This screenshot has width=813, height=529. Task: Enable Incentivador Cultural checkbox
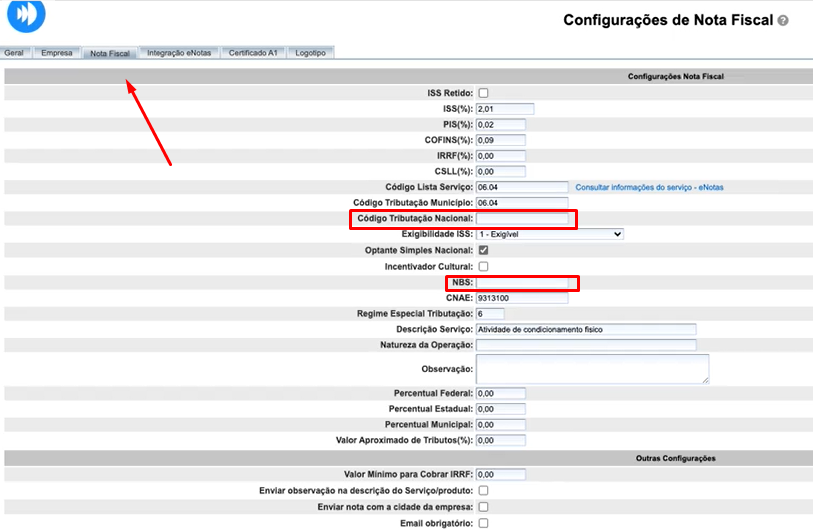pos(483,267)
